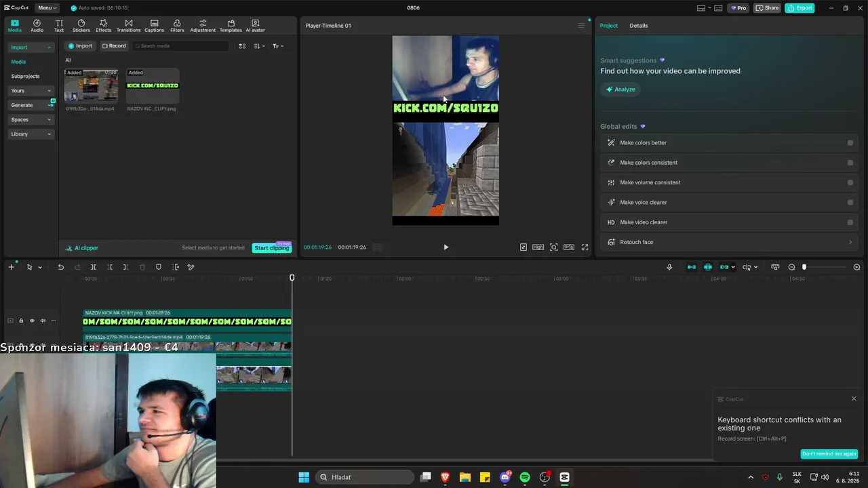868x488 pixels.
Task: Switch to the Details tab
Action: [639, 26]
